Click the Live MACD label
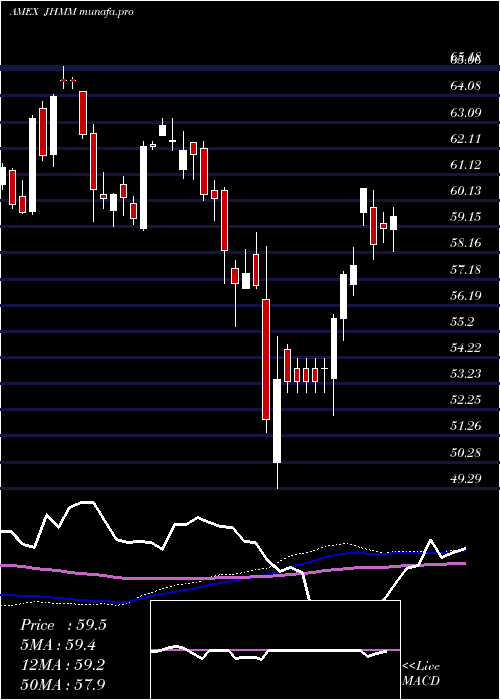500x700 pixels. click(x=421, y=674)
